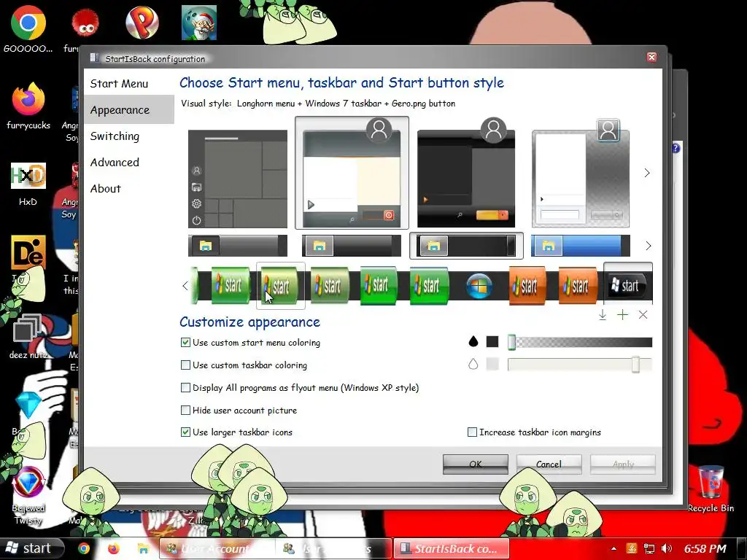747x560 pixels.
Task: Select the second dark taskbar style
Action: [x=352, y=246]
